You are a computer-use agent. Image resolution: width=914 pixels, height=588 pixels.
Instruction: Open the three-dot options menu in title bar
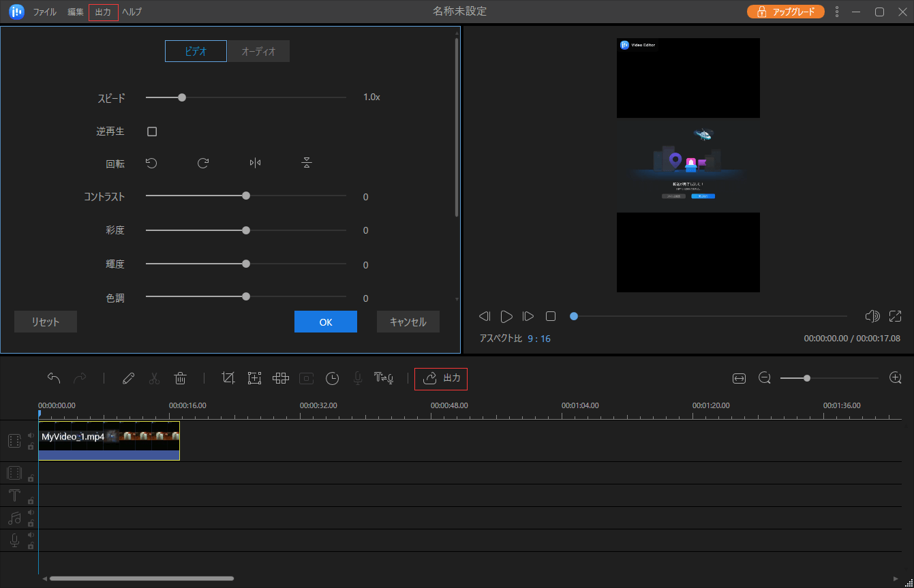837,12
